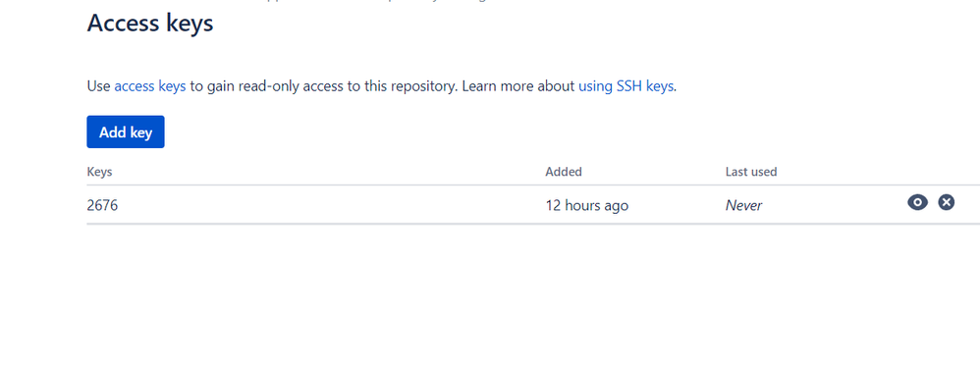Image resolution: width=980 pixels, height=370 pixels.
Task: Click the Access keys page heading
Action: tap(150, 24)
